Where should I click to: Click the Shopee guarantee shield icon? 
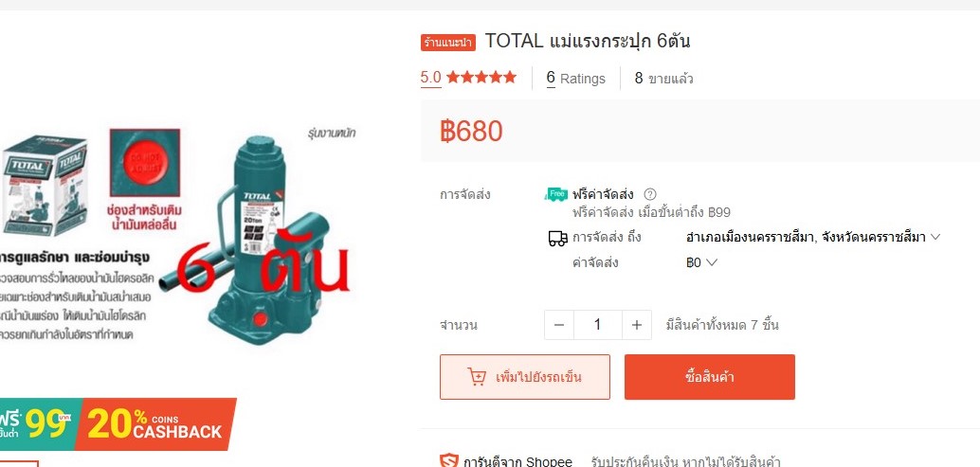[x=448, y=462]
